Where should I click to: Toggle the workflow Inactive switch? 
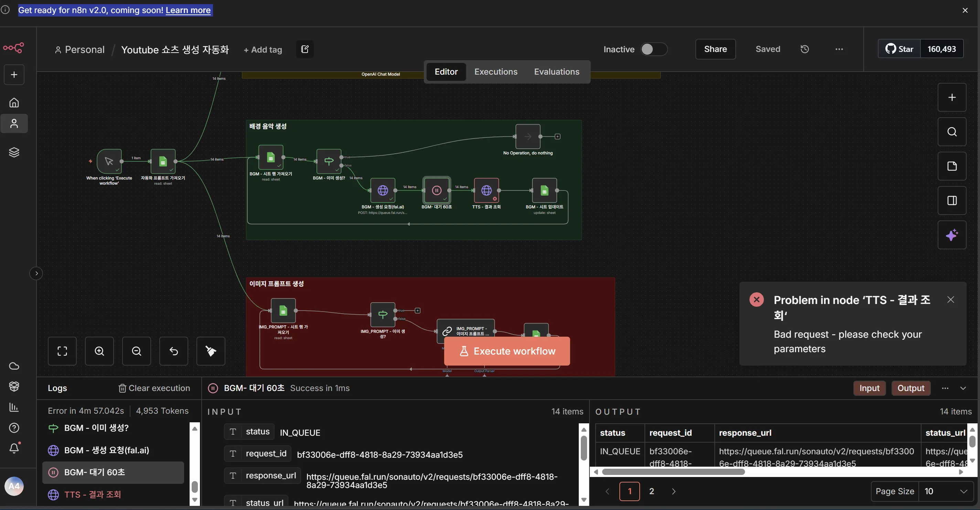(x=653, y=49)
